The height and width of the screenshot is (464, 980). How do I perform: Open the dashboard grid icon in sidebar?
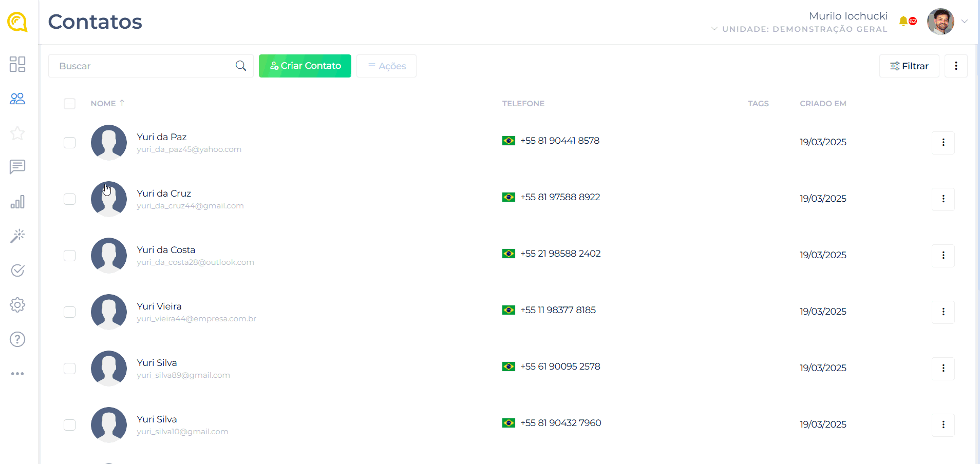(x=17, y=64)
